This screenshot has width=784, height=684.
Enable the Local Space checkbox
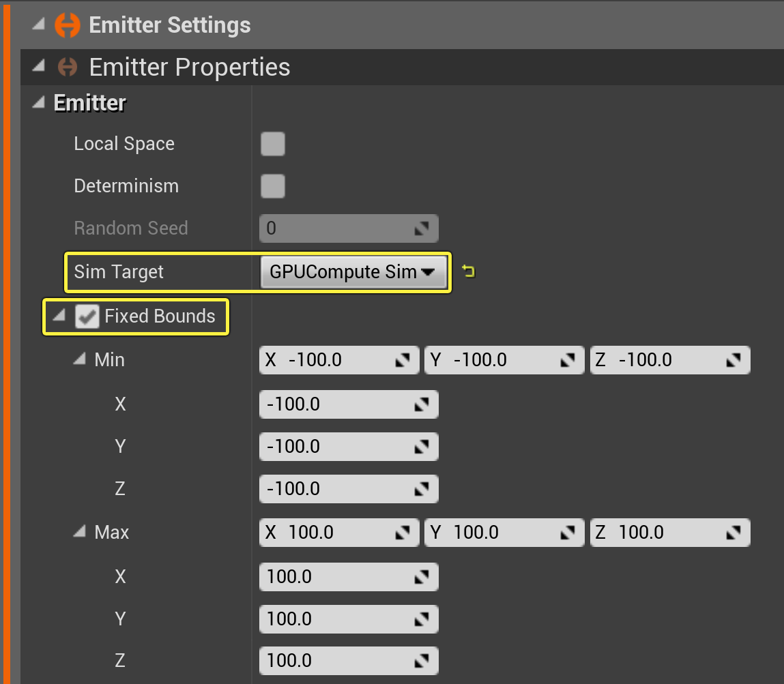click(x=273, y=144)
